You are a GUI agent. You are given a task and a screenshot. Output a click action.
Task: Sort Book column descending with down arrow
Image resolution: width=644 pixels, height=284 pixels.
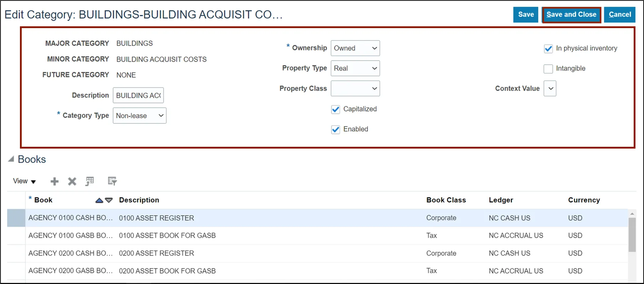[109, 200]
